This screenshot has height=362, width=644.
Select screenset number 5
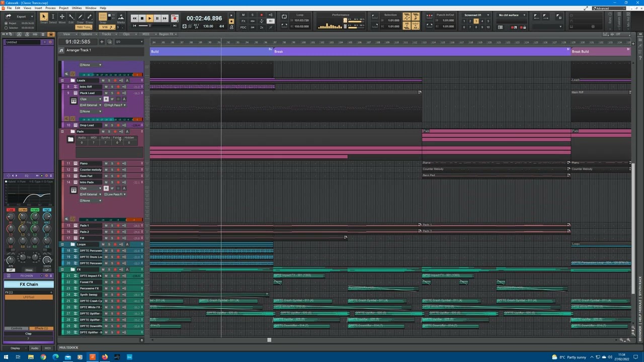[x=488, y=21]
